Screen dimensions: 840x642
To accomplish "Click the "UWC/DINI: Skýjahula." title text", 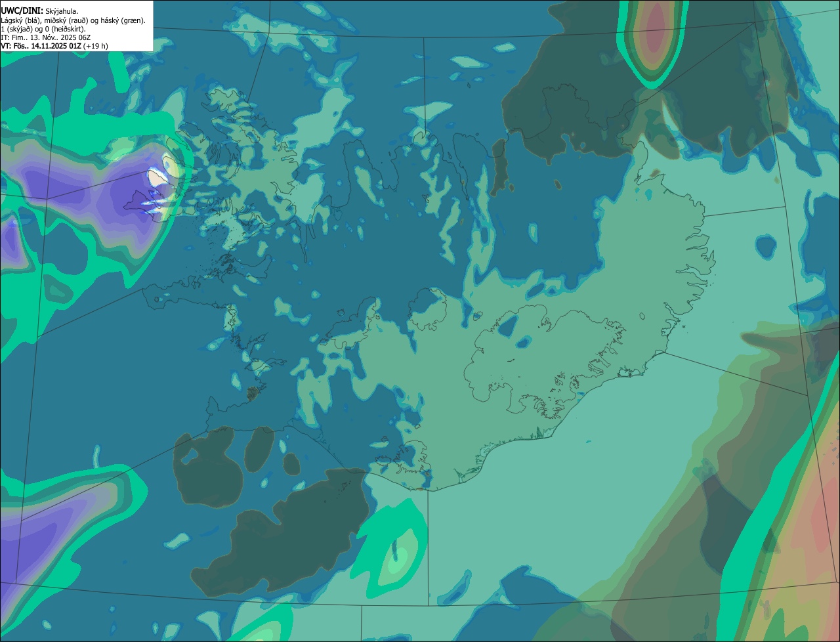I will 39,11.
